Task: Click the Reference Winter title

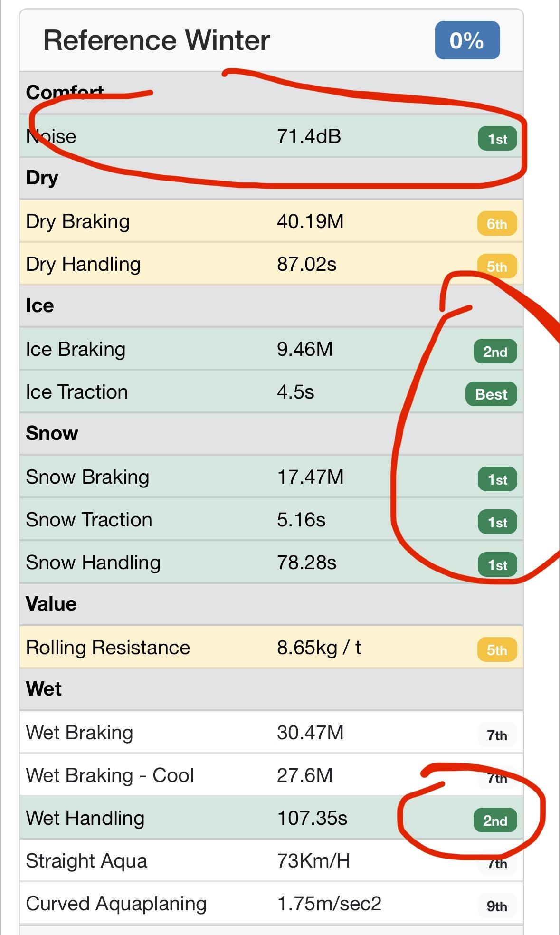Action: (x=157, y=40)
